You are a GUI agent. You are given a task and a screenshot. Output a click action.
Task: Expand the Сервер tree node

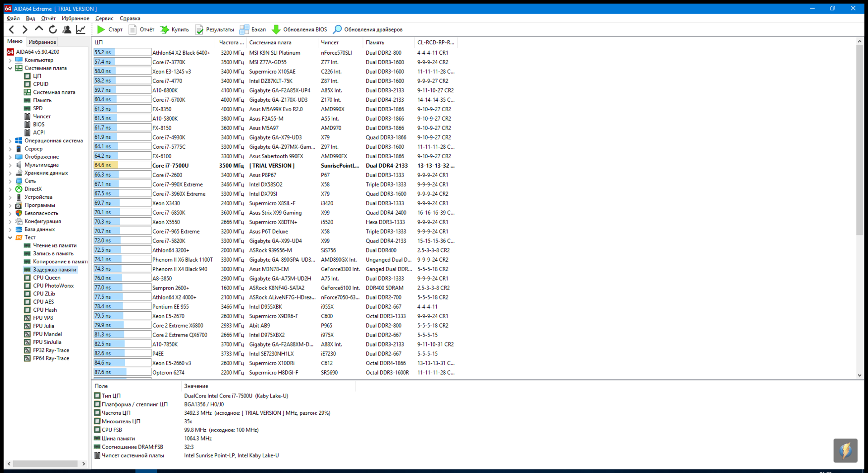(10, 149)
